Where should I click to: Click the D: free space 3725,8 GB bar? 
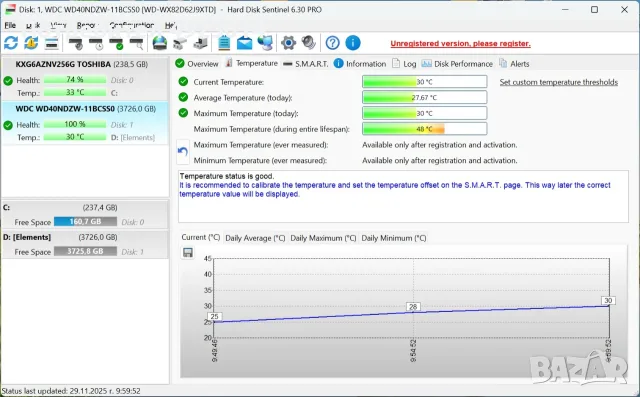point(85,251)
